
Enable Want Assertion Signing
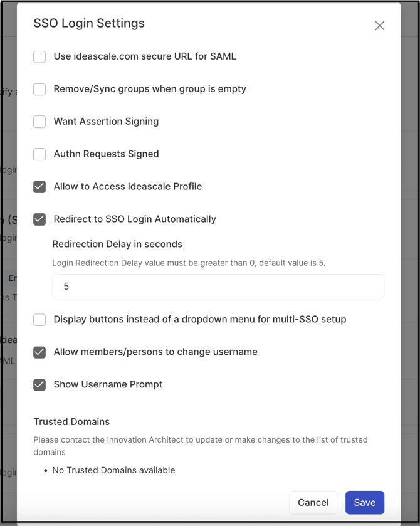click(39, 121)
